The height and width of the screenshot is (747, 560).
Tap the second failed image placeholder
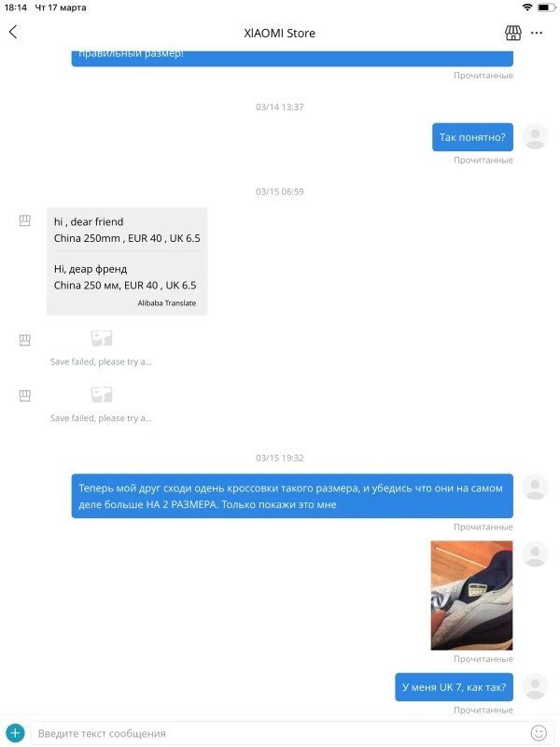click(102, 394)
